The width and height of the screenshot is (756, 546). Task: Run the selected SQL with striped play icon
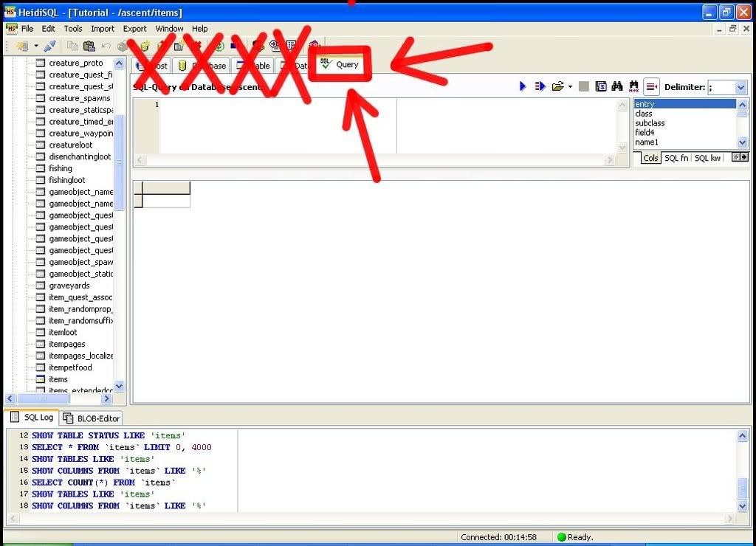pos(540,87)
